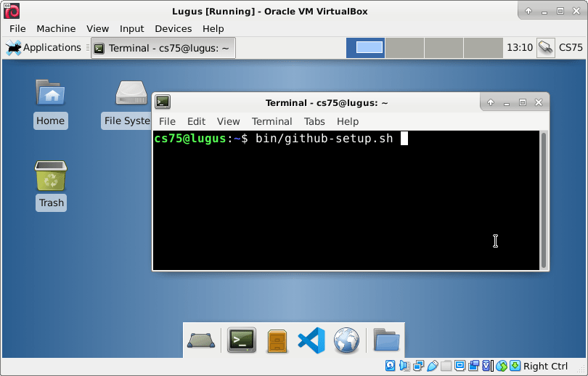Click the VirtualBox window logo icon
This screenshot has height=376, width=588.
point(12,11)
